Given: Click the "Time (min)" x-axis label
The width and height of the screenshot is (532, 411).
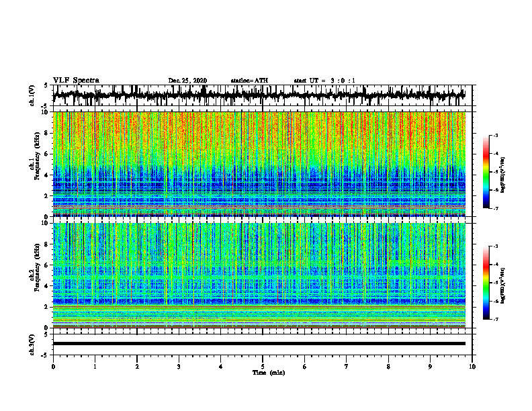Looking at the screenshot, I should pos(269,373).
